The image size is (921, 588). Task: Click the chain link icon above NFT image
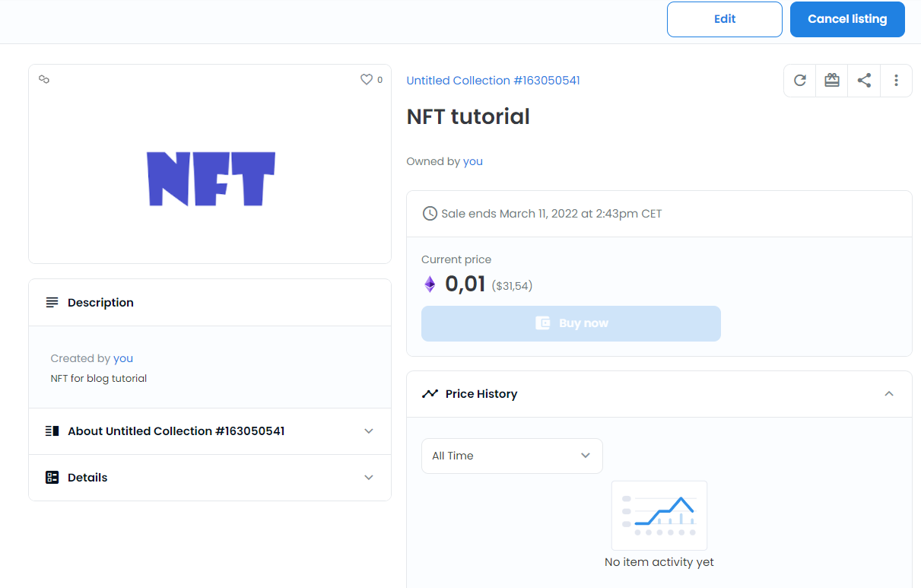[x=44, y=79]
